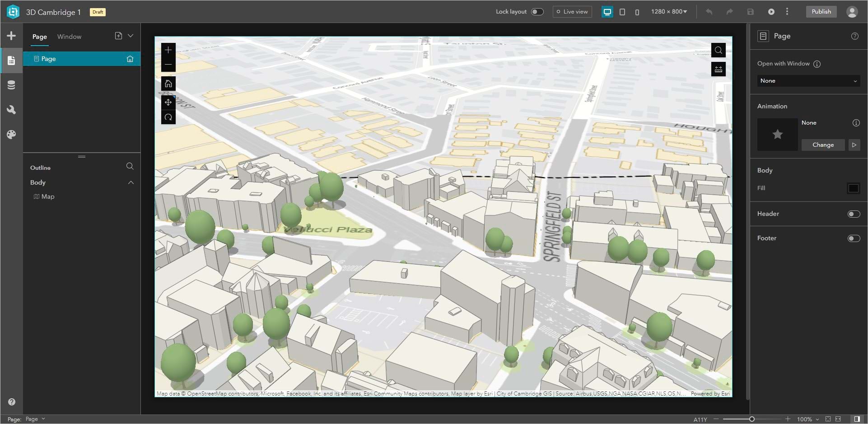Select the rotate navigation tool on map

click(x=168, y=117)
